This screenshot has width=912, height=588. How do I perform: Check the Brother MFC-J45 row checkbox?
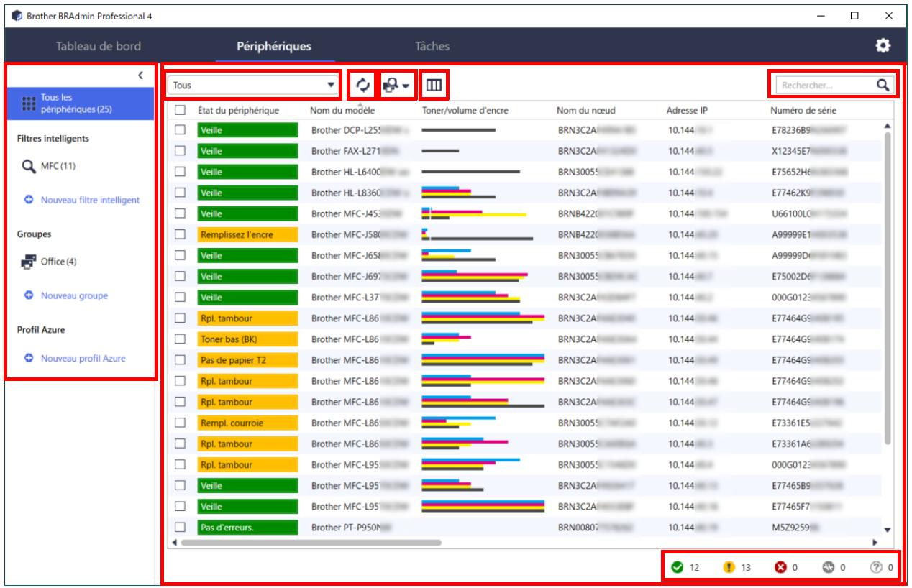(x=181, y=213)
